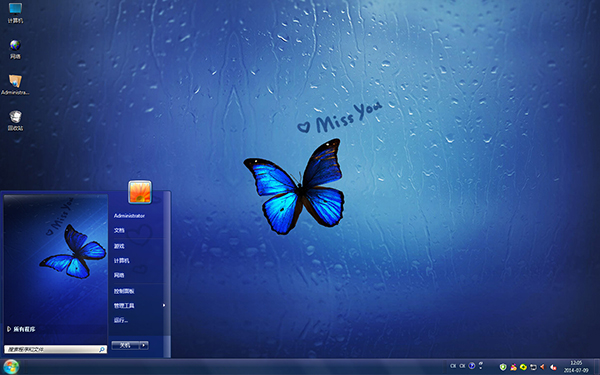Expand 所有程序 list
Image resolution: width=600 pixels, height=375 pixels.
pos(21,329)
